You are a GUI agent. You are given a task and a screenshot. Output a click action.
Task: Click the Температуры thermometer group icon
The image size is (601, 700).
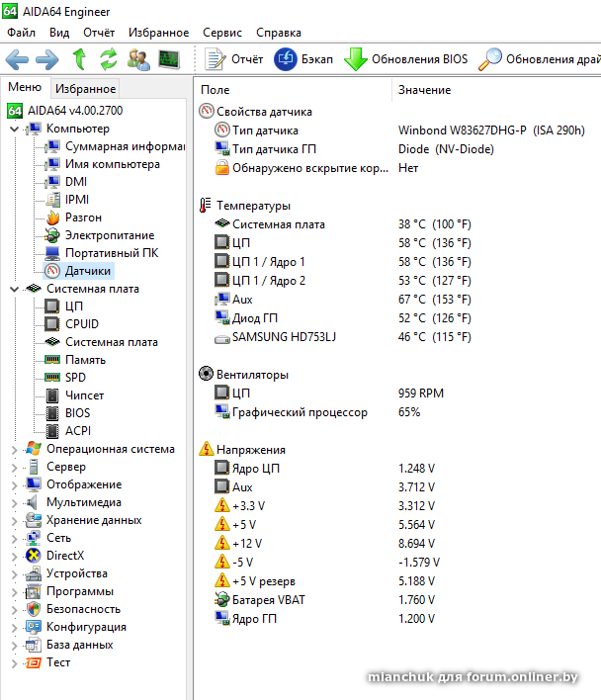[x=206, y=206]
